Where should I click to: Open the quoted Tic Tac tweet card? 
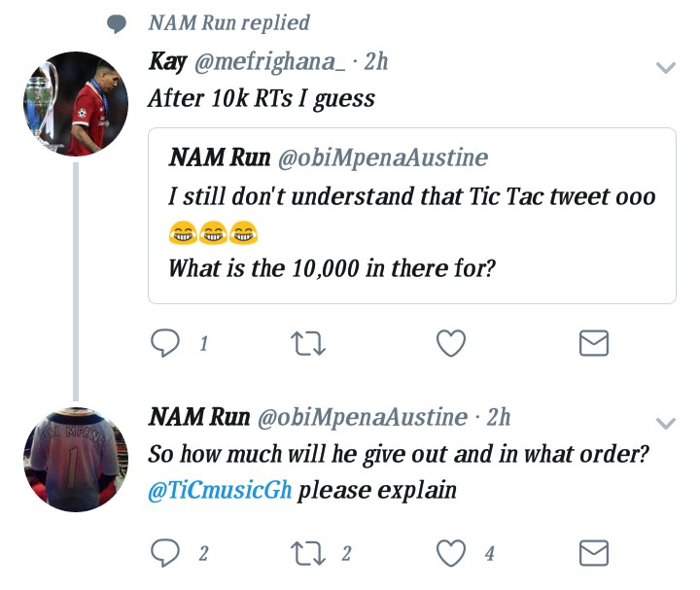click(x=411, y=216)
